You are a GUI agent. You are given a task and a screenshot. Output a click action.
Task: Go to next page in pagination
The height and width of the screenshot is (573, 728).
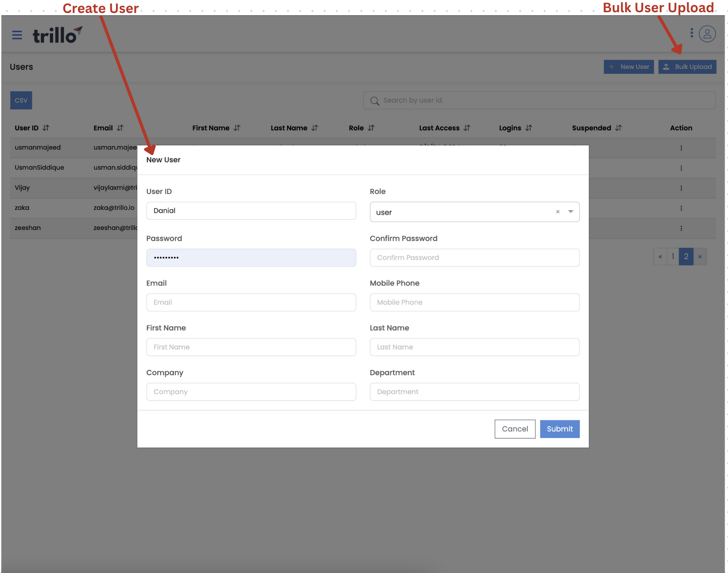(x=700, y=257)
